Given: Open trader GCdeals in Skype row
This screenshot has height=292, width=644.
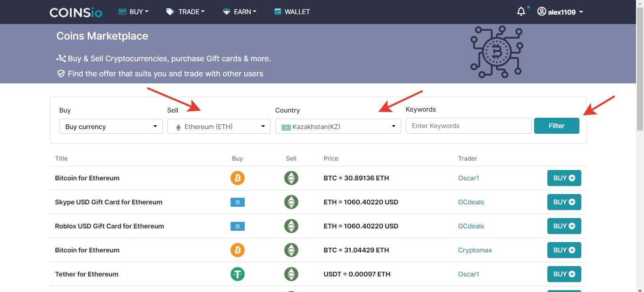Looking at the screenshot, I should coord(471,202).
